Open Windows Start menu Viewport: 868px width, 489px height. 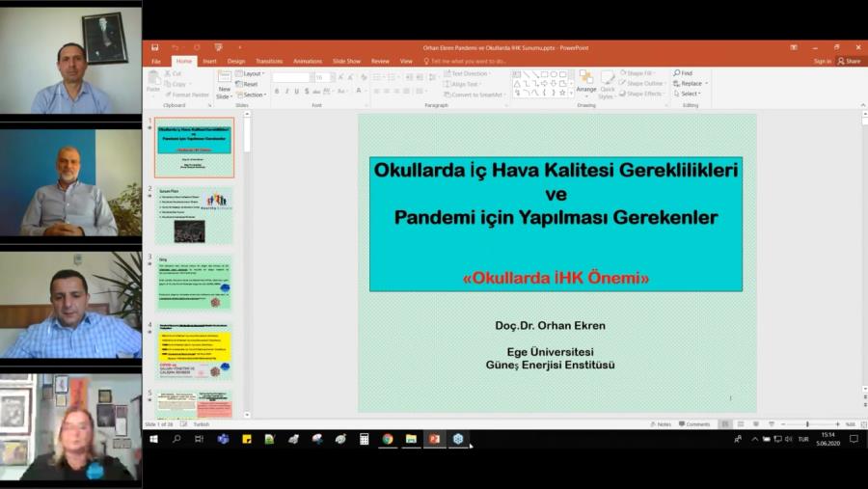153,439
